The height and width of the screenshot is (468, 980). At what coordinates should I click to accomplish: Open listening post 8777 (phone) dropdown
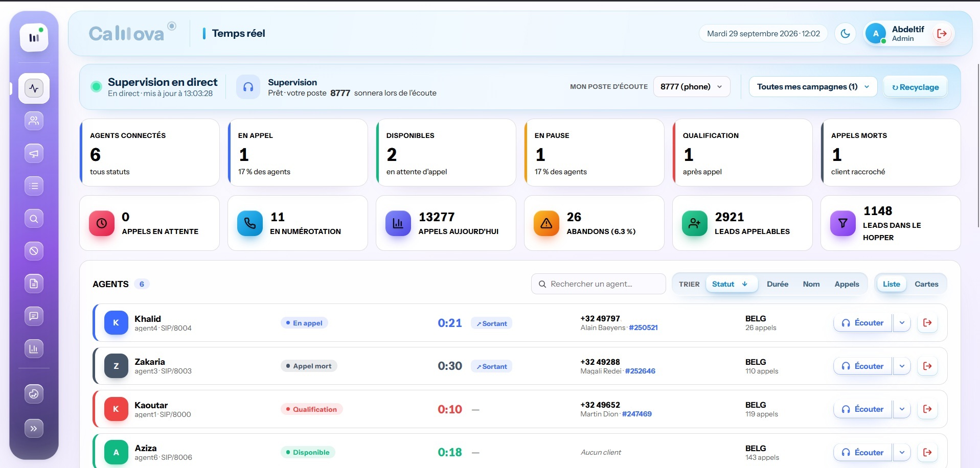691,87
